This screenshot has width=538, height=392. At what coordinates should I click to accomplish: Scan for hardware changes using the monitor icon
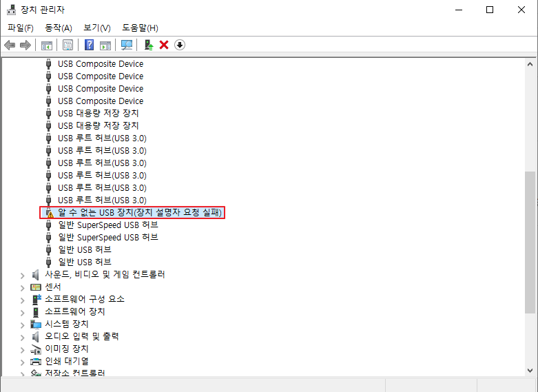(x=127, y=45)
